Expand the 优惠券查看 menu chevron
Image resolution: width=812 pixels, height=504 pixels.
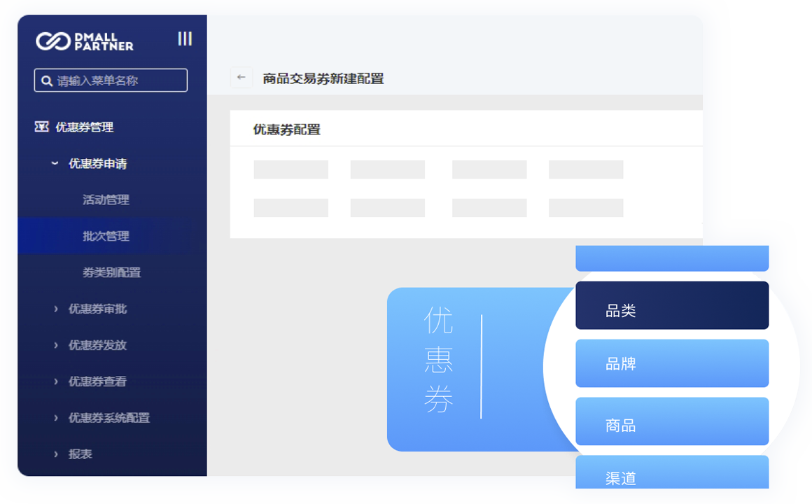[x=56, y=381]
